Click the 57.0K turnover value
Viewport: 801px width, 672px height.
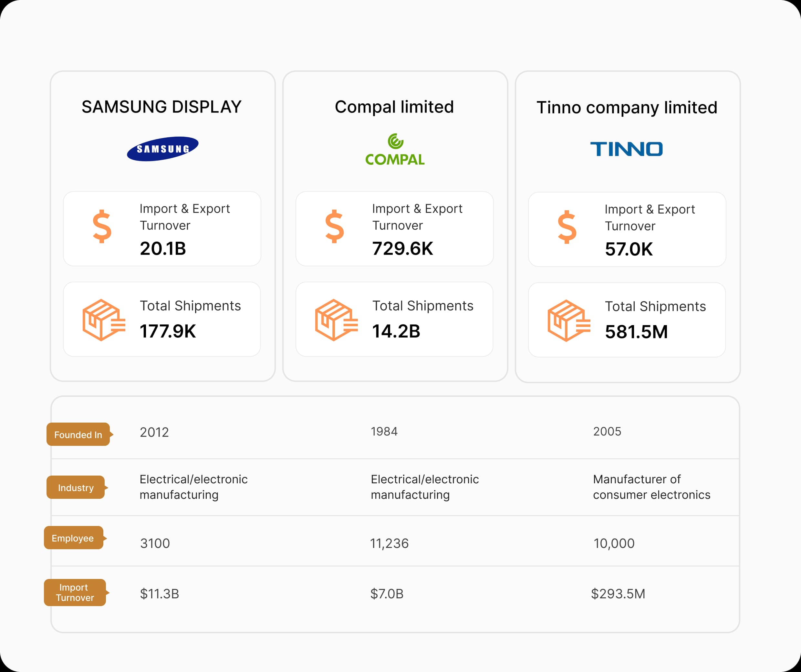(x=629, y=249)
